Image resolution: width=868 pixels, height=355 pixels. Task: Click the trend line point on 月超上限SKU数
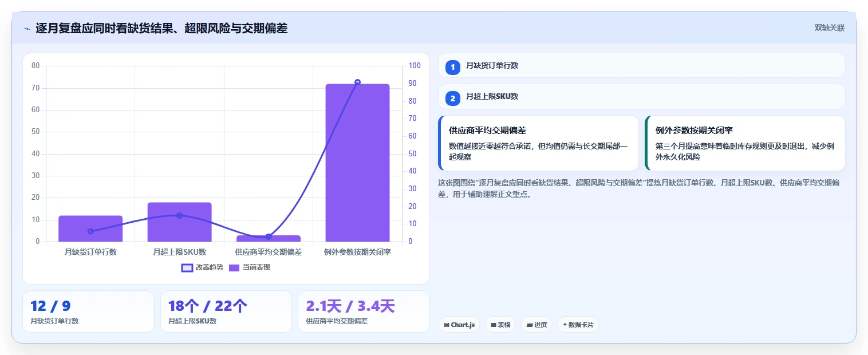[179, 215]
